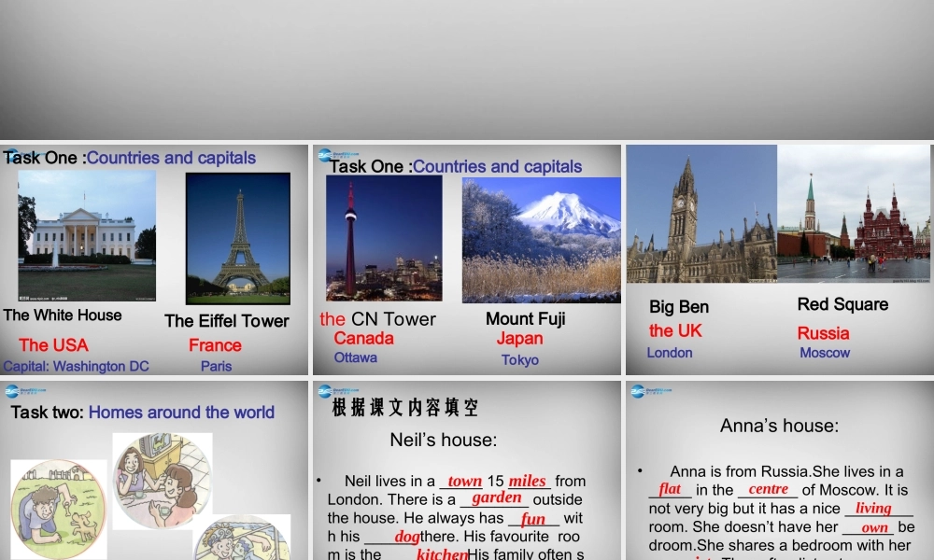Select the Mount Fuji picture
The width and height of the screenshot is (934, 560).
click(541, 240)
